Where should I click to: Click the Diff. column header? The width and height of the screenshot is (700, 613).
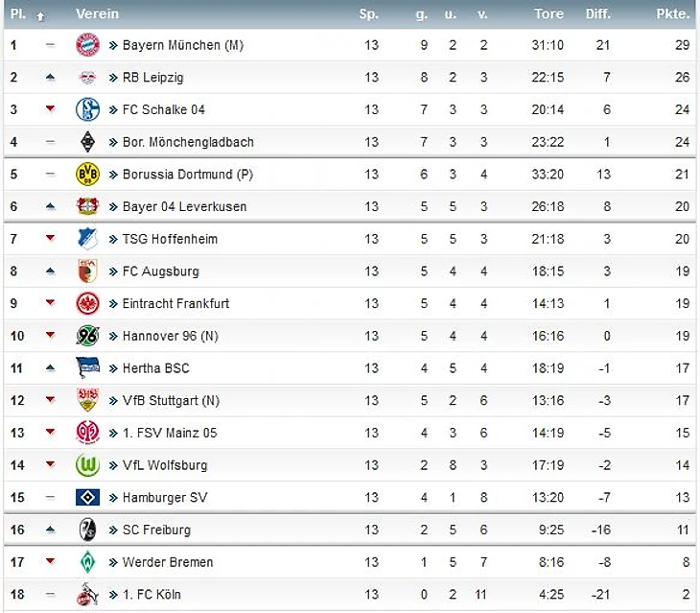coord(597,14)
